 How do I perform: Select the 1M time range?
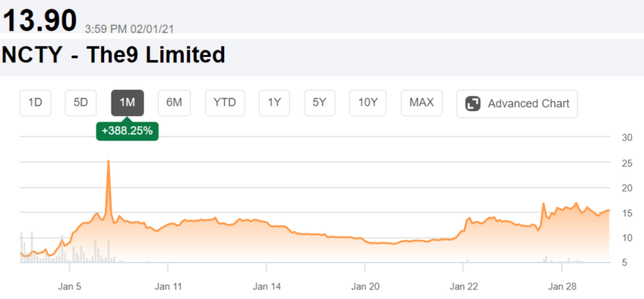(x=127, y=103)
